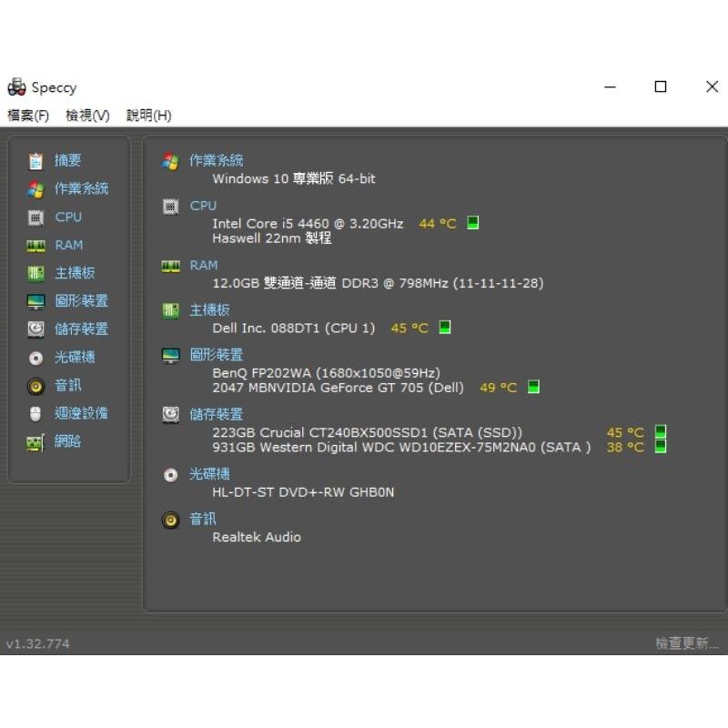Click monitor icon in summary panel
The height and width of the screenshot is (728, 728).
tap(170, 356)
